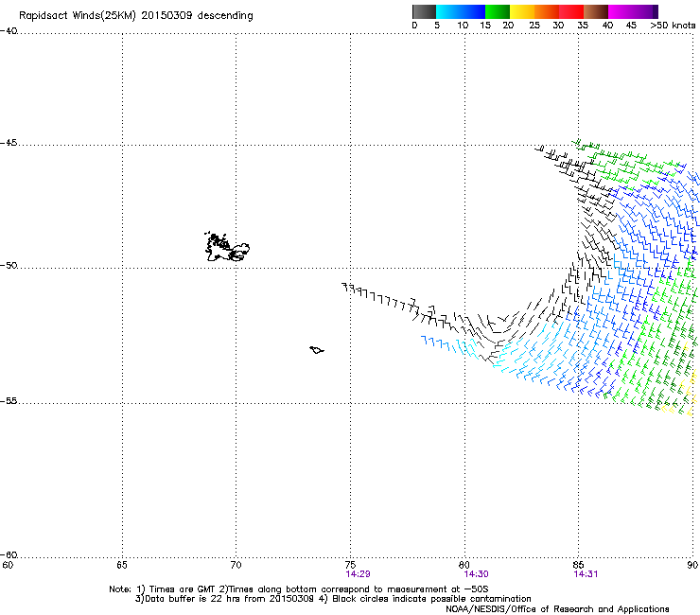
Task: Click the longitude label 65
Action: 122,566
